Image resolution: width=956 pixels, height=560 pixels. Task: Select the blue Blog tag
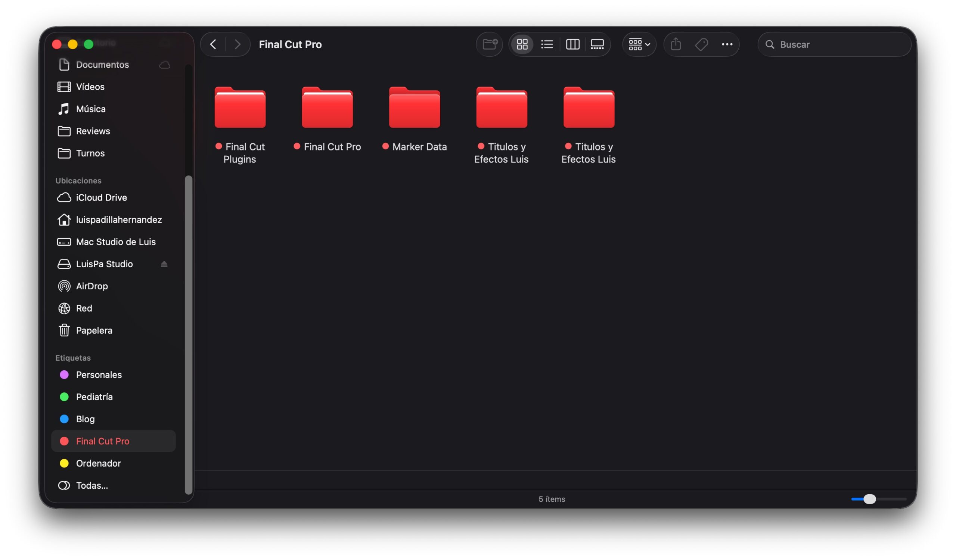tap(114, 419)
